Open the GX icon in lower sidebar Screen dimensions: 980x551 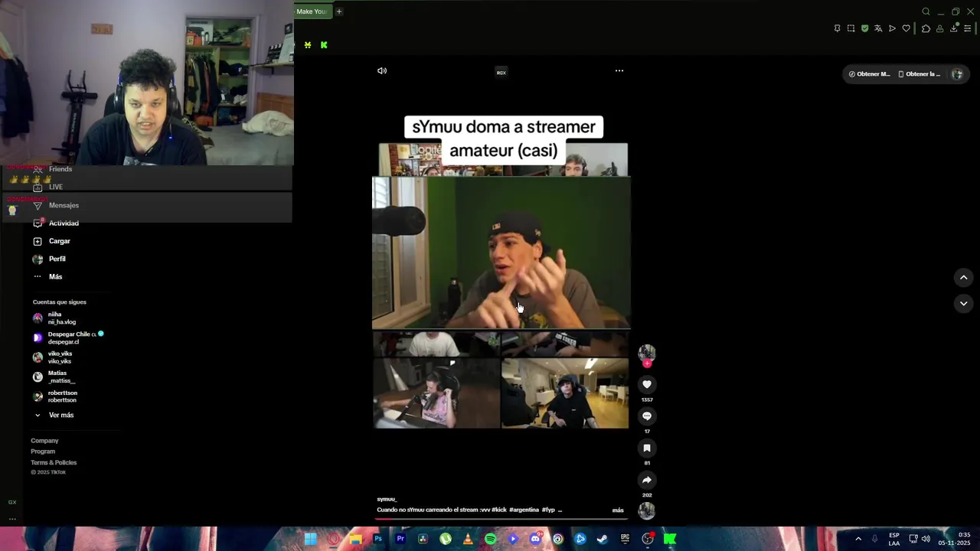click(x=12, y=503)
